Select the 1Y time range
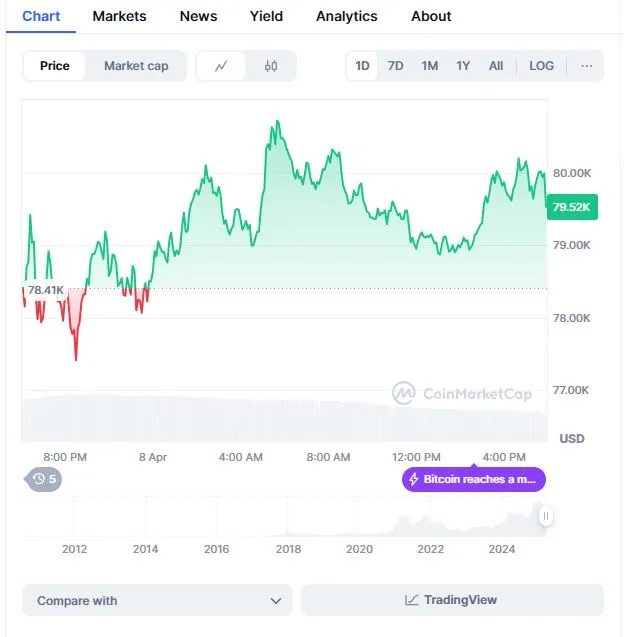624x637 pixels. coord(463,66)
